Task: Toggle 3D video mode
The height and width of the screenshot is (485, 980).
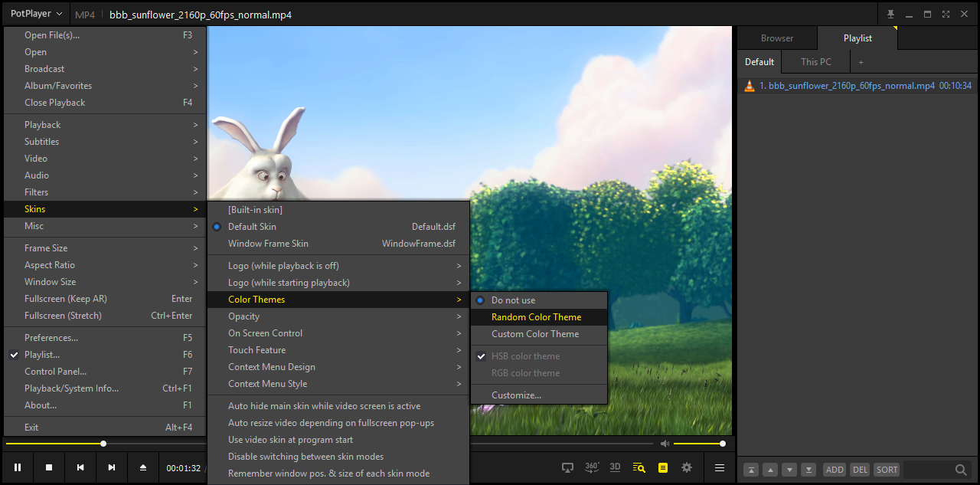Action: [x=615, y=467]
